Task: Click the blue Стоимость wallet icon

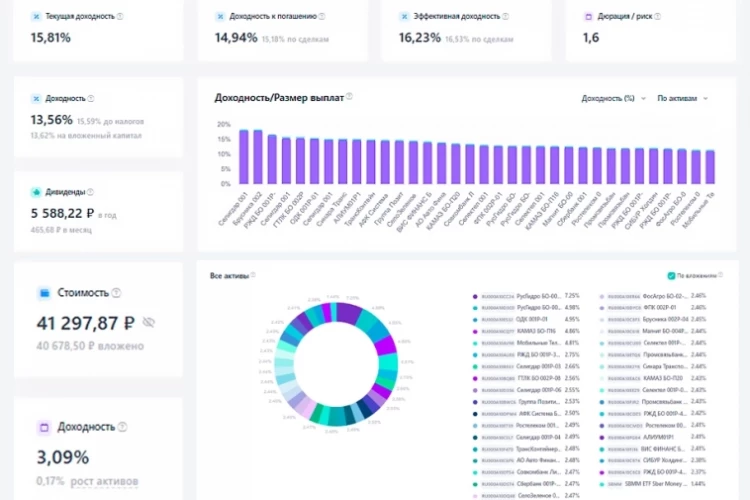Action: [x=44, y=293]
